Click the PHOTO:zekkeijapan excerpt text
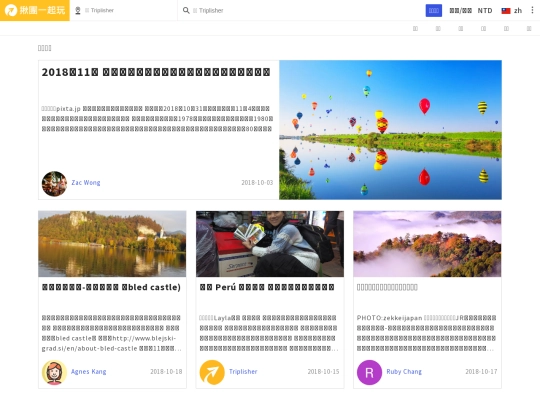 [x=426, y=333]
